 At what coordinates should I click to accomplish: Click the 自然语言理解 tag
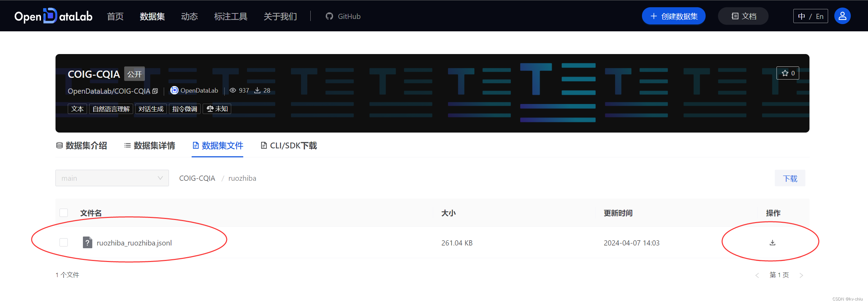[x=111, y=109]
